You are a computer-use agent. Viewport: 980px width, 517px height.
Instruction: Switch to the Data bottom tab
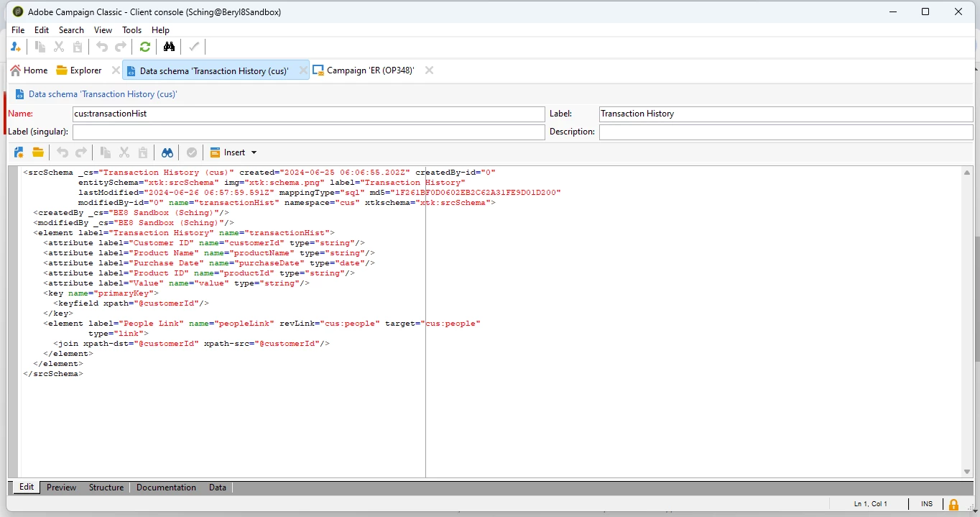(x=218, y=488)
